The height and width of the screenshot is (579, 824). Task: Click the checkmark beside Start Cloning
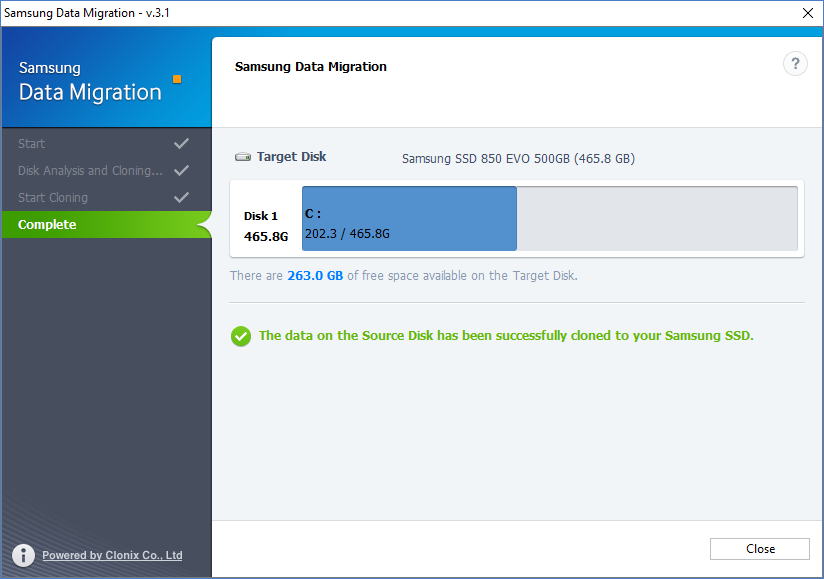point(181,198)
